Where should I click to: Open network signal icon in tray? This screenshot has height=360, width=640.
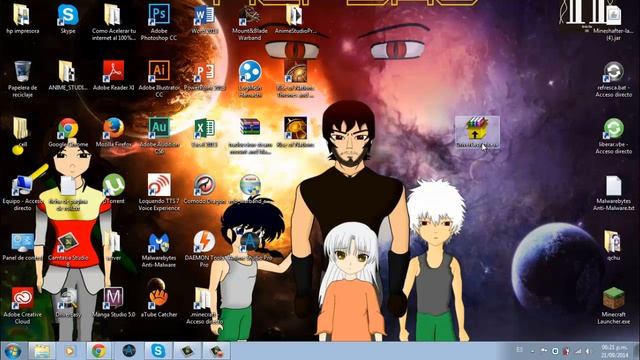click(578, 351)
